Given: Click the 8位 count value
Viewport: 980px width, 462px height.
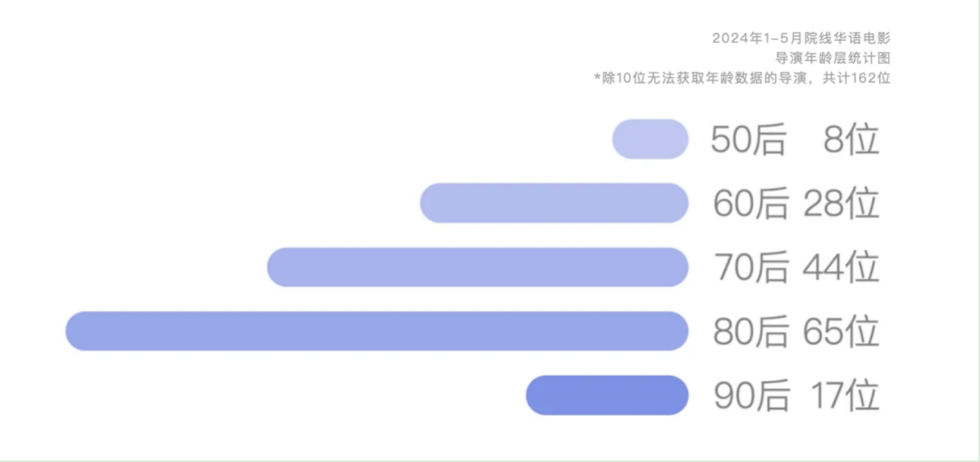Looking at the screenshot, I should tap(851, 140).
